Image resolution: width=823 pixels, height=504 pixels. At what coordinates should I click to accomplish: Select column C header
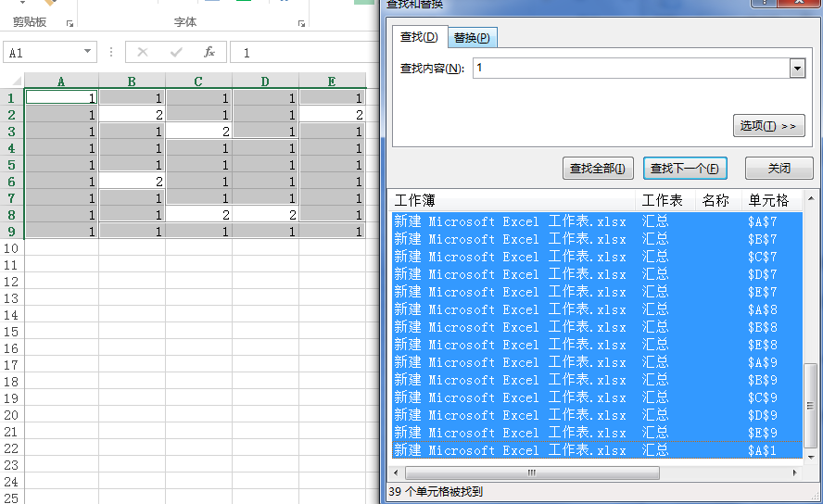click(x=198, y=82)
